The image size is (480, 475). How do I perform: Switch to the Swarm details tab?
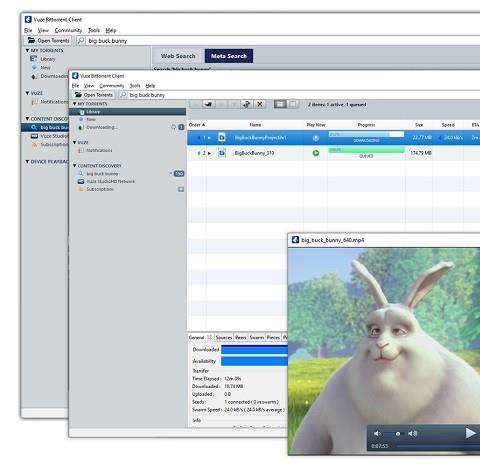(x=257, y=337)
